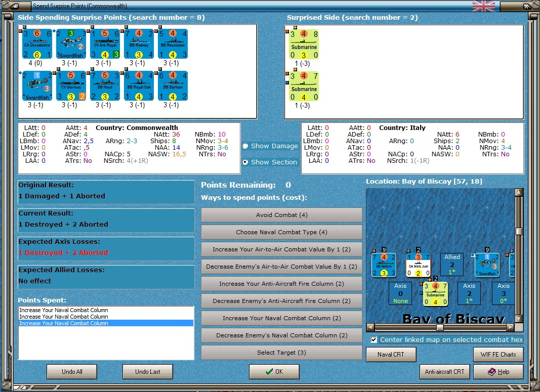The width and height of the screenshot is (540, 392).
Task: Select the BB Barham counter
Action: (173, 85)
